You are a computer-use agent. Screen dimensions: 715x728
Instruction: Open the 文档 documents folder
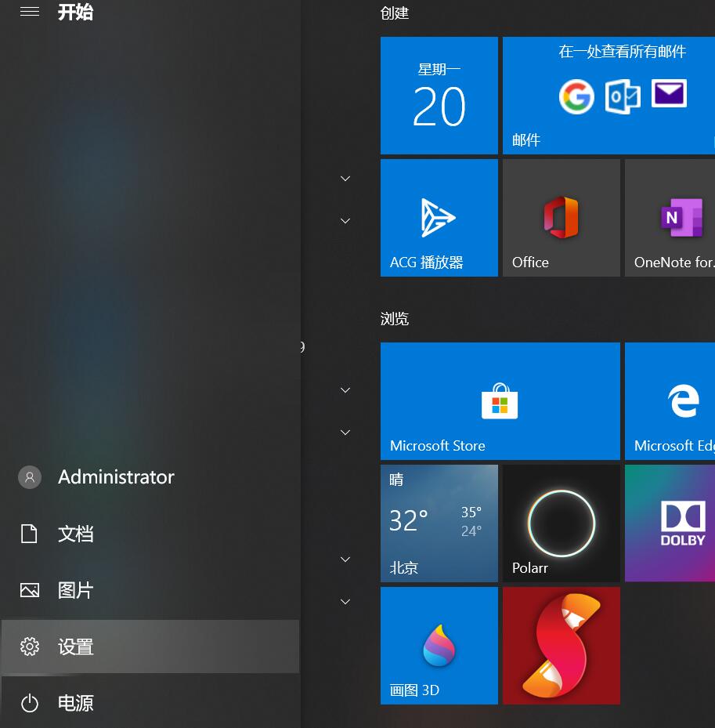[x=150, y=534]
